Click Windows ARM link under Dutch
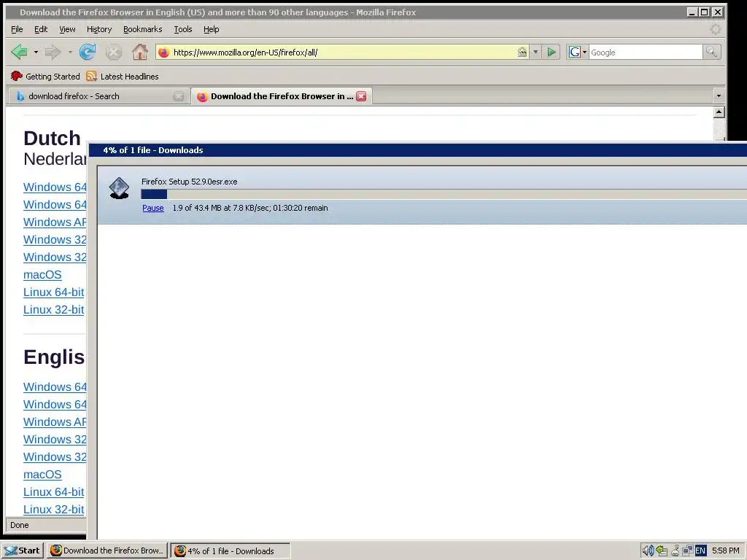 tap(55, 222)
